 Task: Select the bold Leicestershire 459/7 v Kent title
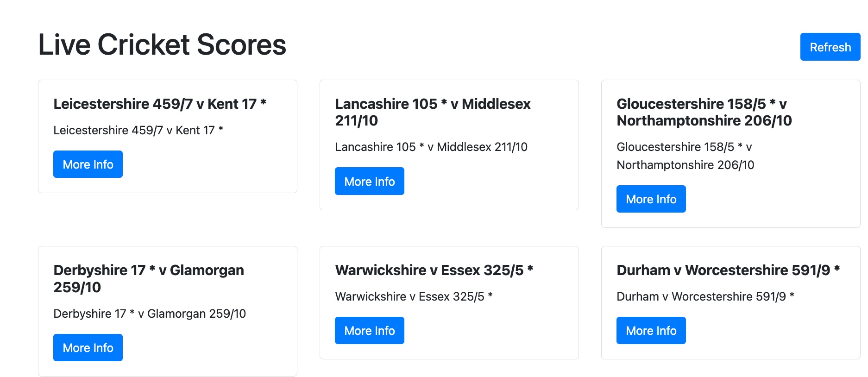[x=160, y=104]
